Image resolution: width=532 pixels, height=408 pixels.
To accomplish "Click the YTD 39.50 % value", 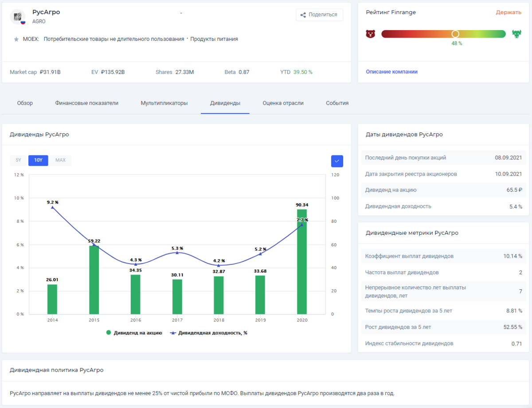I will tap(303, 72).
